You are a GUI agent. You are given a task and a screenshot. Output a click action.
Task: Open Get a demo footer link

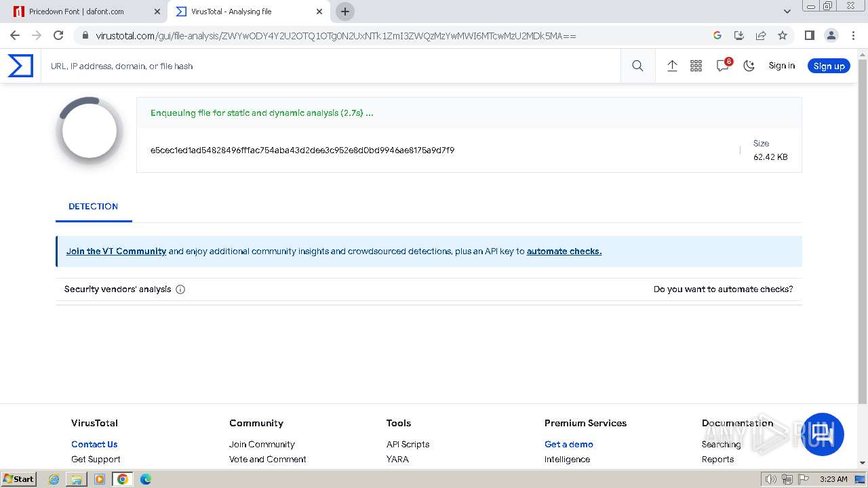point(569,445)
